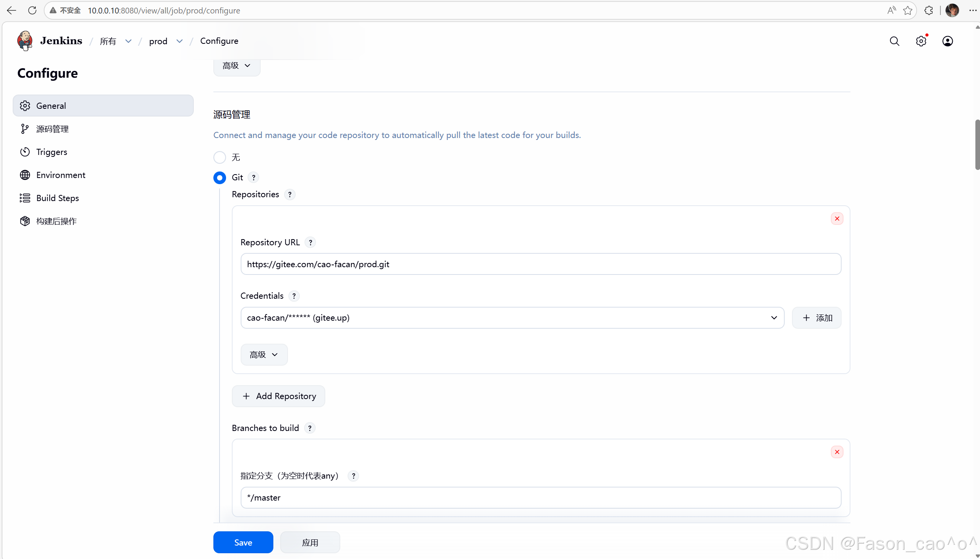Select the 无 (none) radio option
This screenshot has height=559, width=980.
coord(220,157)
